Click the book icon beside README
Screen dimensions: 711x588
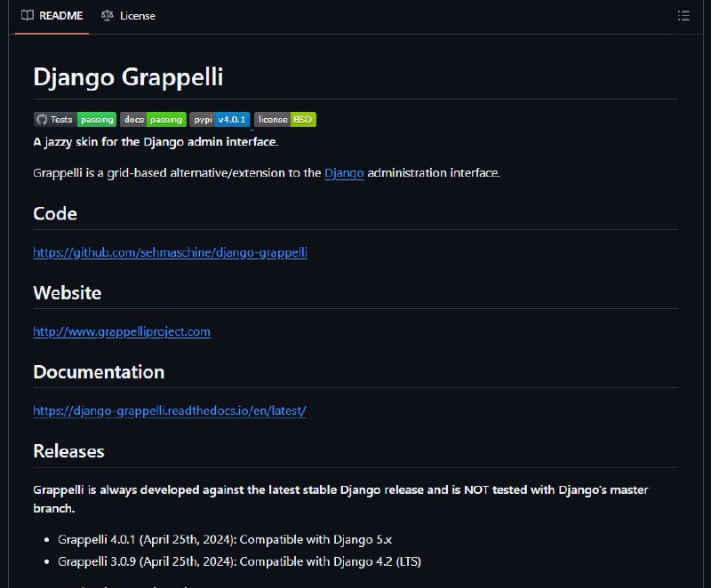point(28,15)
